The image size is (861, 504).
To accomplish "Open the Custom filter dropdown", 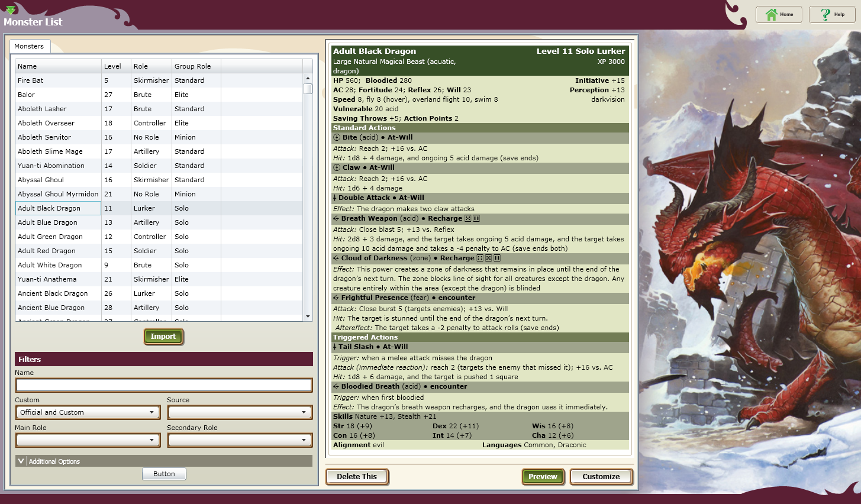I will (88, 412).
